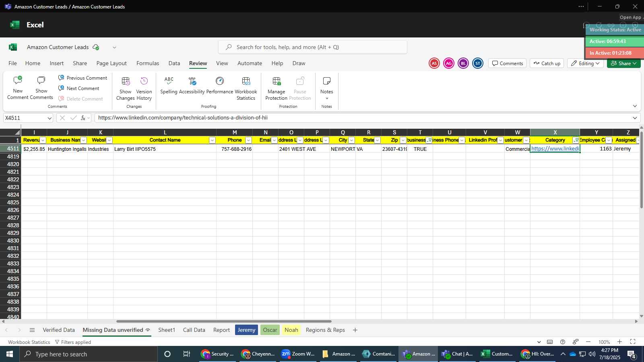Open the File menu
Image resolution: width=644 pixels, height=362 pixels.
pos(13,63)
